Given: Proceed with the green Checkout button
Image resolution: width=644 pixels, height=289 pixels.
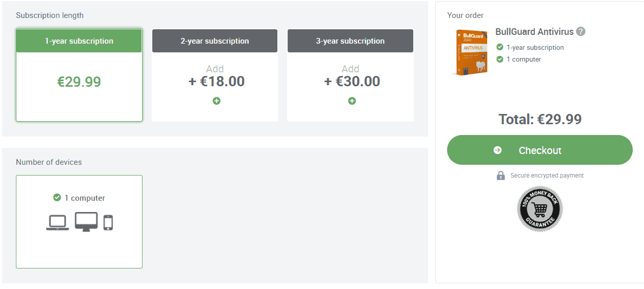Looking at the screenshot, I should click(x=540, y=150).
